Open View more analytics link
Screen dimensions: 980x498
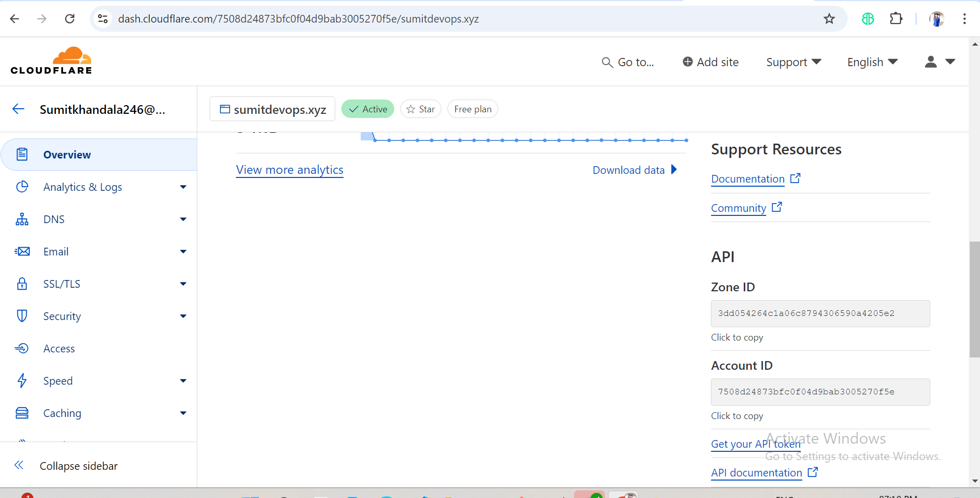290,170
